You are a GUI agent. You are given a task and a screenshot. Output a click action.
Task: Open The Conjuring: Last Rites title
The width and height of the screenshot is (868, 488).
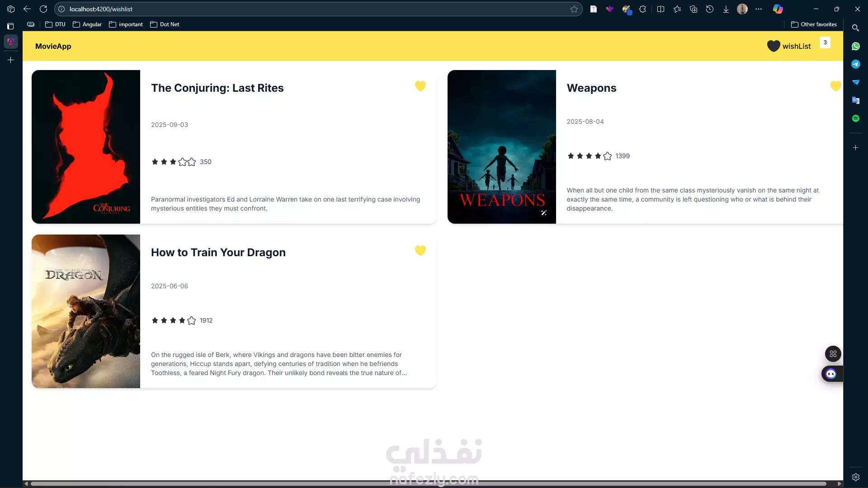[217, 88]
